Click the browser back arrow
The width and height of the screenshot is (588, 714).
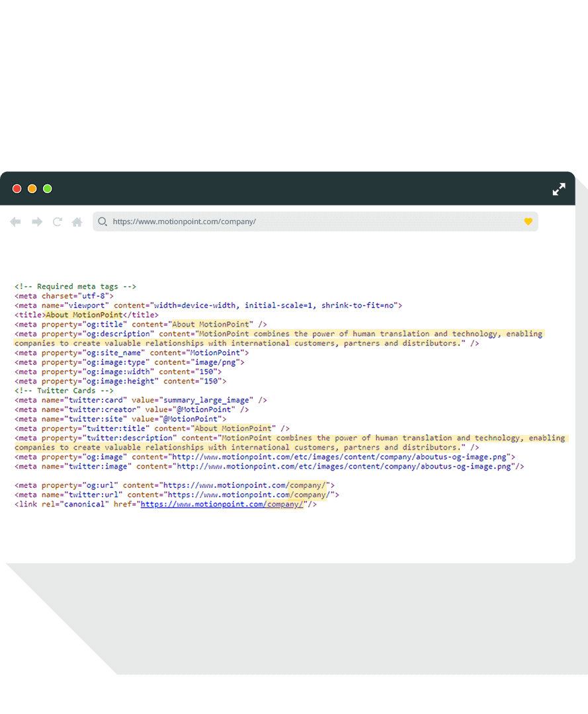16,222
